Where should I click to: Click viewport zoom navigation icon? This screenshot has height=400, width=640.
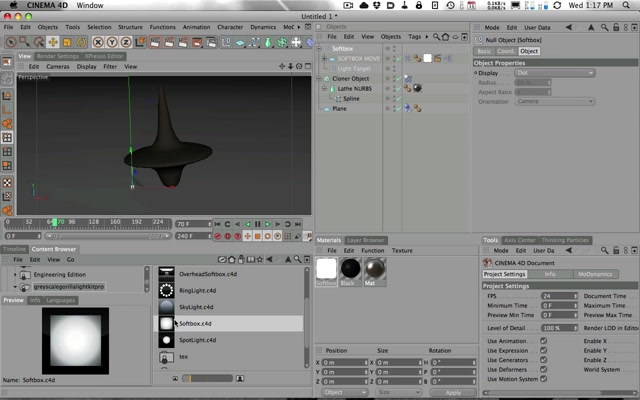coord(291,66)
